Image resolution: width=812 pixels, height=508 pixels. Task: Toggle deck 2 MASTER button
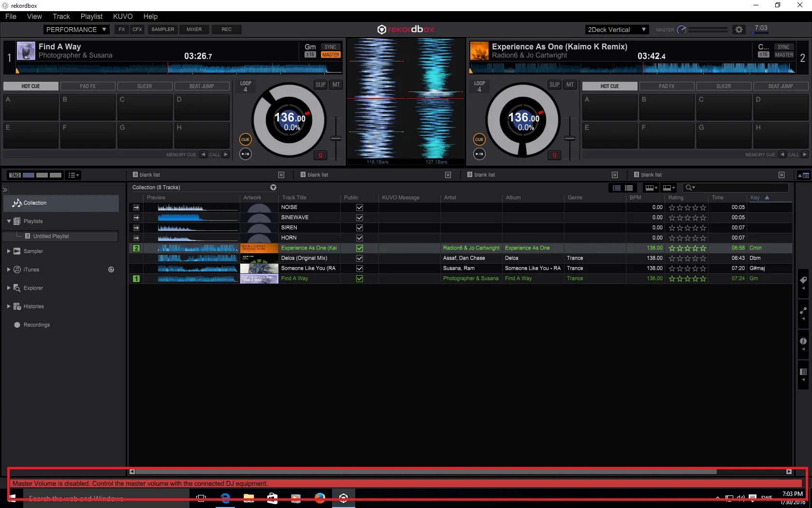[x=784, y=55]
